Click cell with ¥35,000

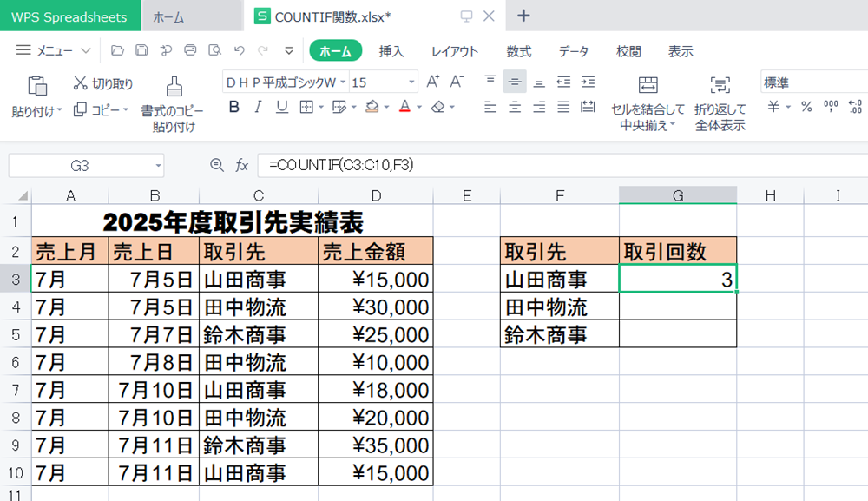(376, 445)
